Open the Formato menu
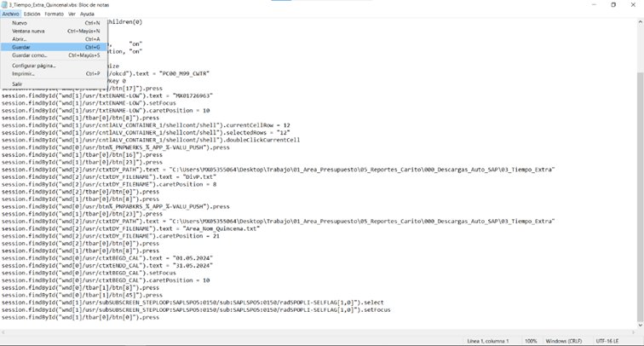The width and height of the screenshot is (644, 346). (54, 14)
